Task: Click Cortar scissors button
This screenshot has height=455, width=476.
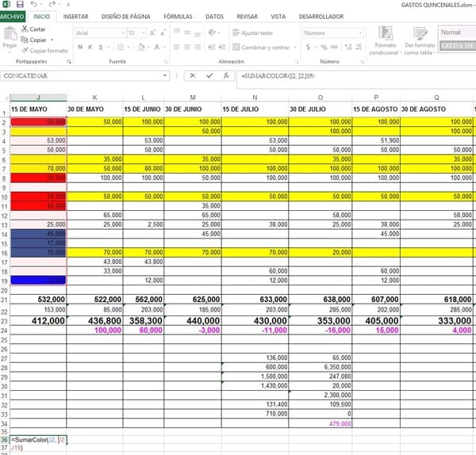Action: tap(33, 29)
